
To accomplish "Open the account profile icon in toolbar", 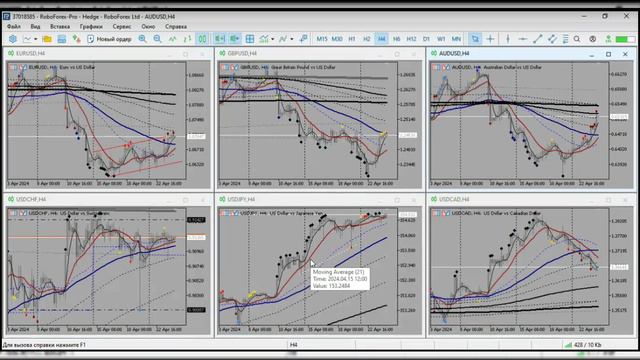I will (593, 39).
